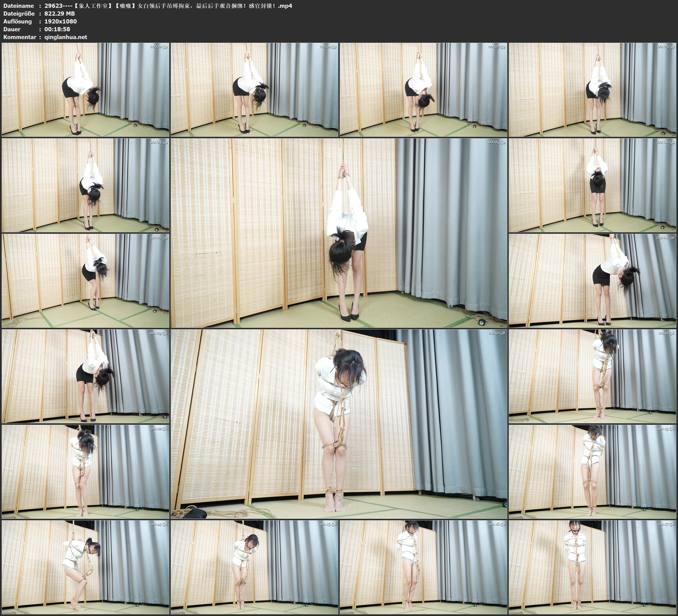Open the large preview frame at 00:10:58
678x616 pixels.
[x=339, y=424]
